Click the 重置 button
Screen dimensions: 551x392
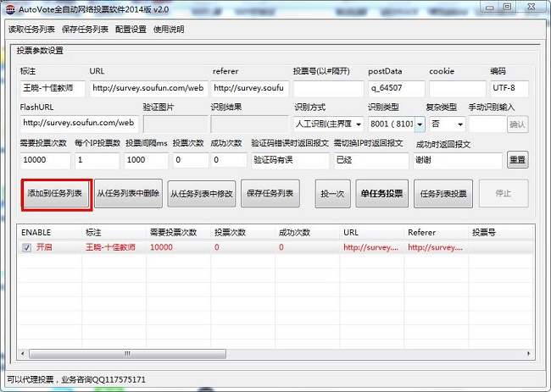pos(518,160)
